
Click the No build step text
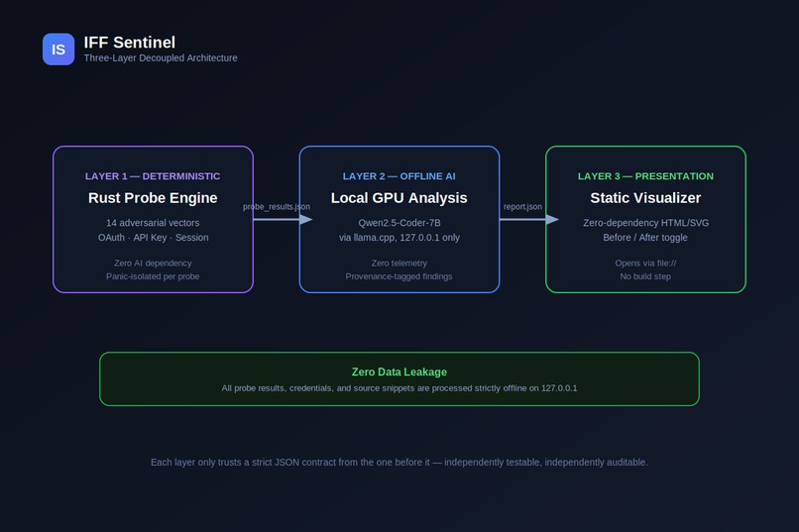pos(645,276)
